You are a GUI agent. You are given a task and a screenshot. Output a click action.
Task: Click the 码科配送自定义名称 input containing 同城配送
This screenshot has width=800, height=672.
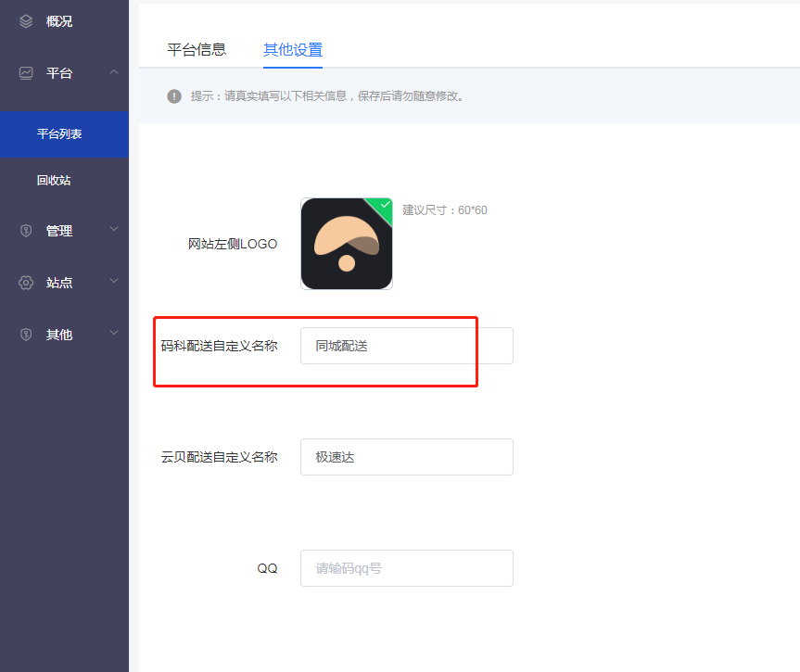point(407,346)
